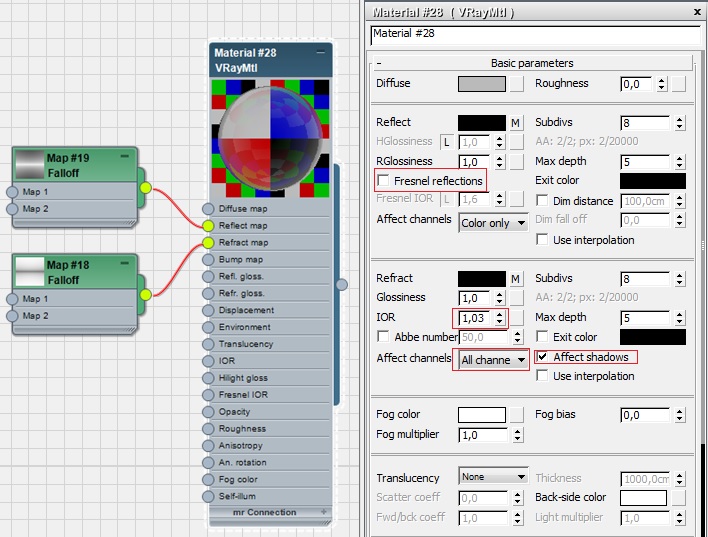
Task: Click the Fog color map slot button
Action: pos(517,415)
